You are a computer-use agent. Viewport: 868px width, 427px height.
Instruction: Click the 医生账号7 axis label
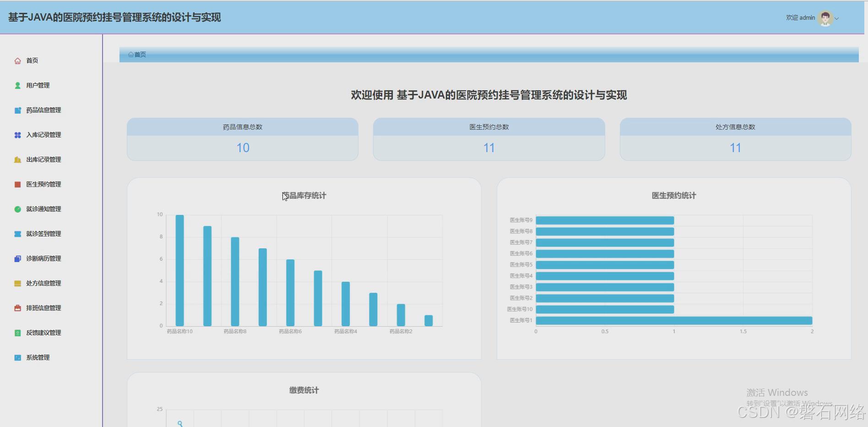(521, 242)
